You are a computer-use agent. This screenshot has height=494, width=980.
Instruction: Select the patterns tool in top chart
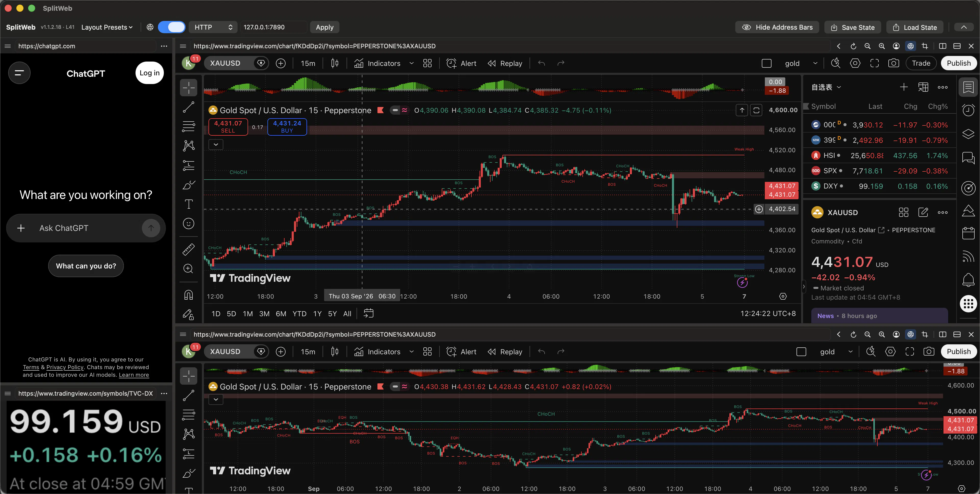(188, 146)
